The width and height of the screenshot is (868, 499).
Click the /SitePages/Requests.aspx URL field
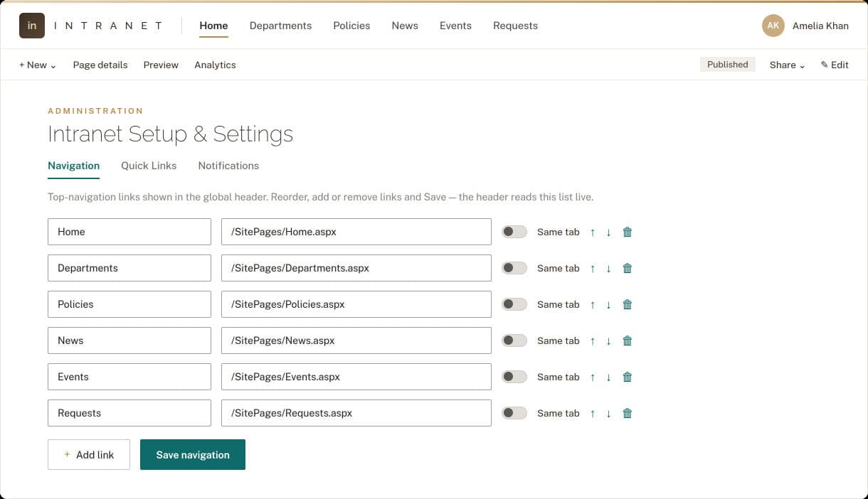pos(356,413)
